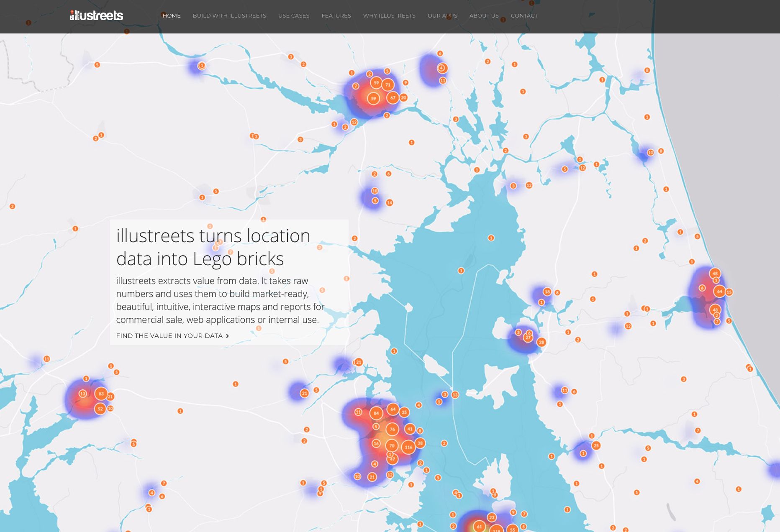Image resolution: width=780 pixels, height=532 pixels.
Task: Open the Use Cases menu item
Action: tap(294, 15)
